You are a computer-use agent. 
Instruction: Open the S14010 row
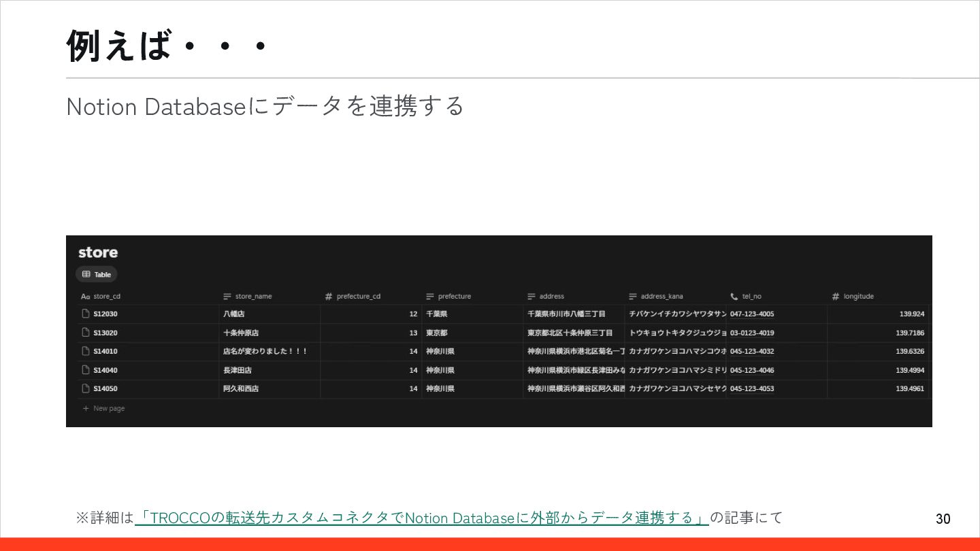pyautogui.click(x=105, y=351)
